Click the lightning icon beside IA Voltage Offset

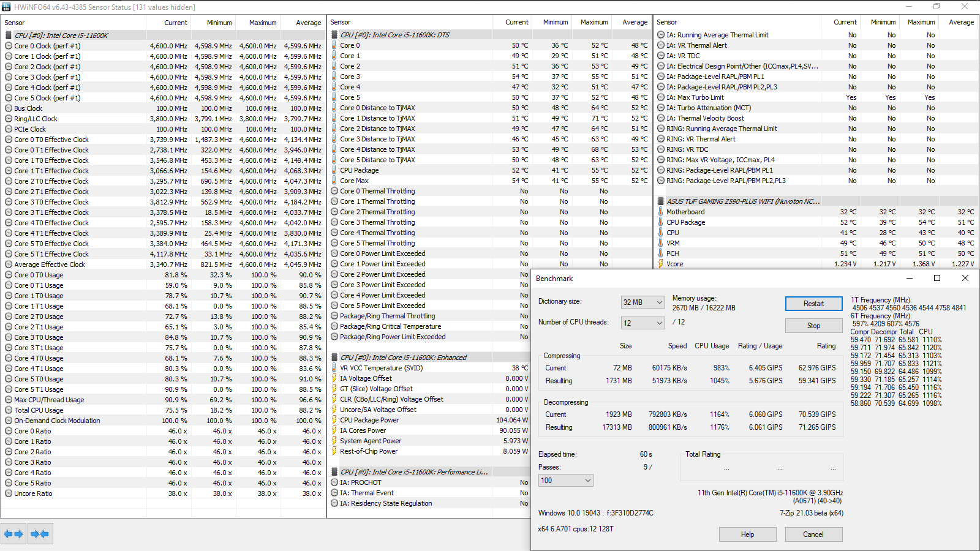point(334,378)
